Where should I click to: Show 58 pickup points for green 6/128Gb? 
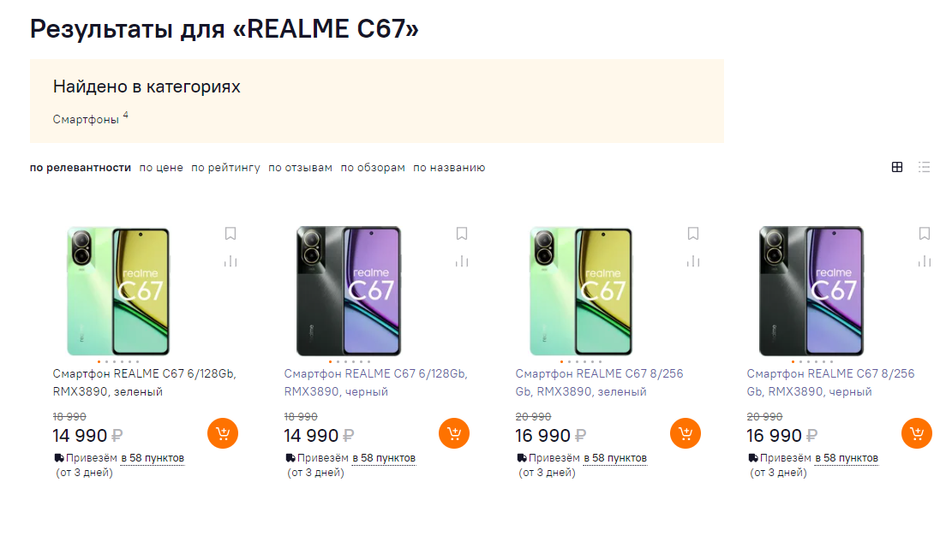tap(153, 459)
